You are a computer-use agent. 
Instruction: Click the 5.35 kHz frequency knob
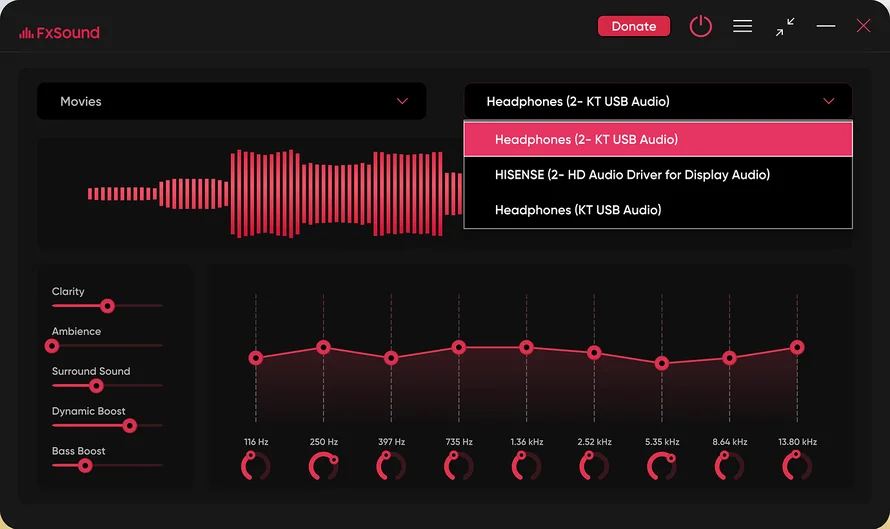pos(661,466)
